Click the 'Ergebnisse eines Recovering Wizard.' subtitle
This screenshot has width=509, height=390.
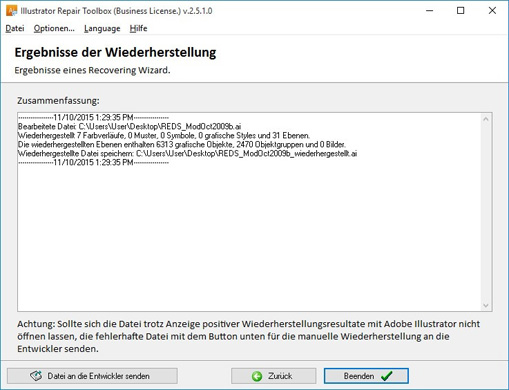(92, 70)
